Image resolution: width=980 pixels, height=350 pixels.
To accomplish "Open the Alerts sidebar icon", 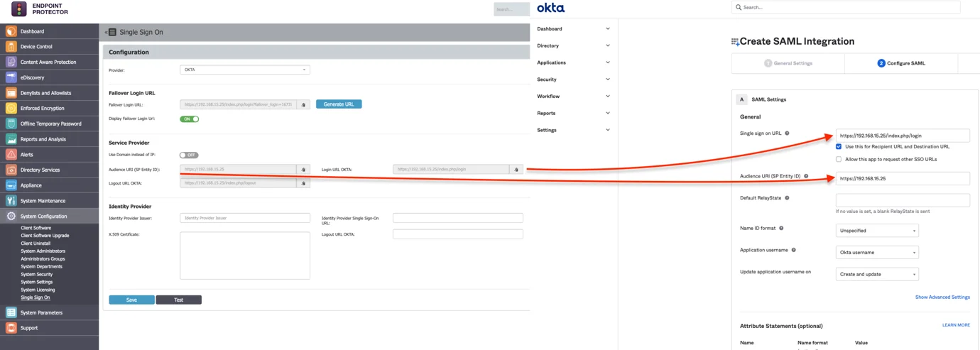I will pyautogui.click(x=11, y=155).
